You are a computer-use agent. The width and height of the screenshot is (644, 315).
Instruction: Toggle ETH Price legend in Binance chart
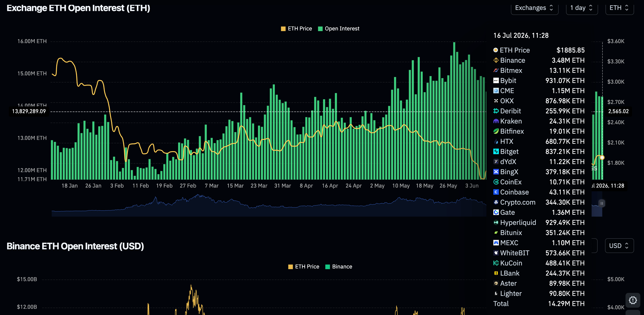[303, 267]
